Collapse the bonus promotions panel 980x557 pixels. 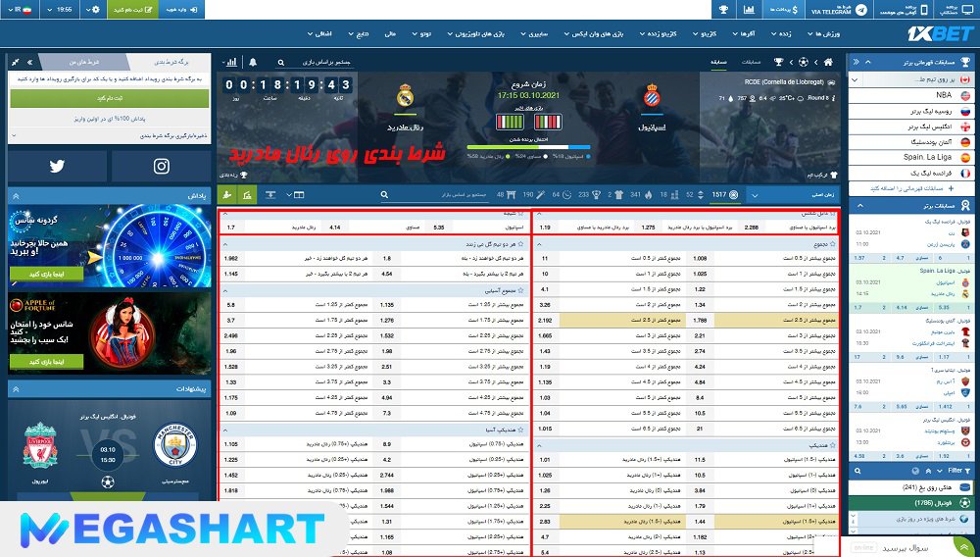[x=16, y=196]
